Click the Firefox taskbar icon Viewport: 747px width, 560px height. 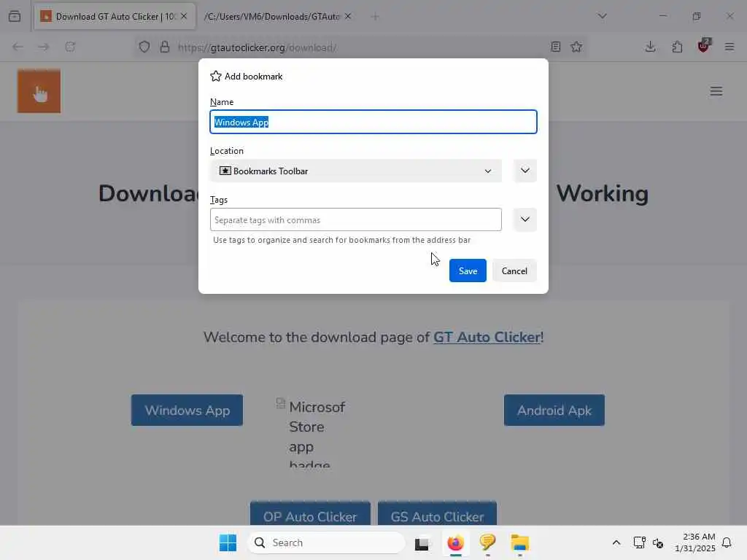455,542
